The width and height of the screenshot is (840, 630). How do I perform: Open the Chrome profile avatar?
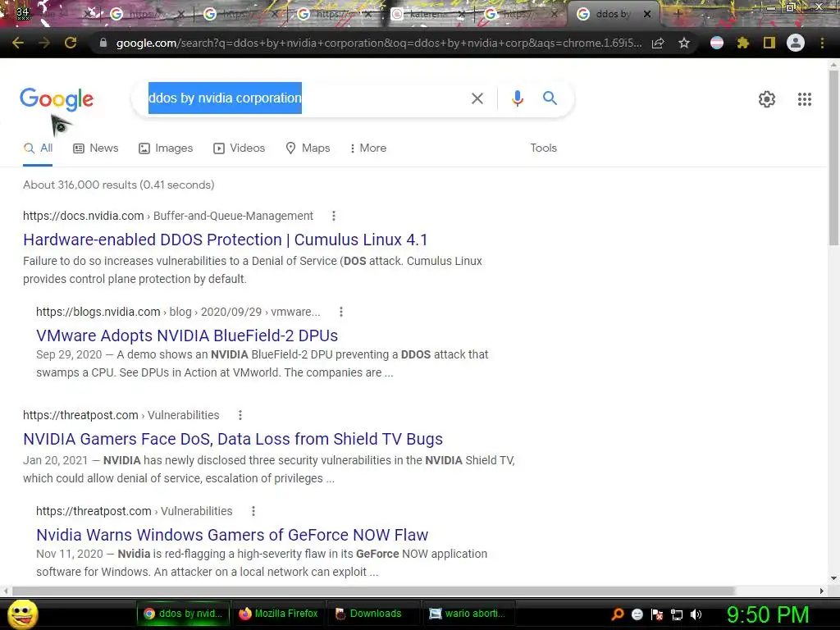pos(796,43)
